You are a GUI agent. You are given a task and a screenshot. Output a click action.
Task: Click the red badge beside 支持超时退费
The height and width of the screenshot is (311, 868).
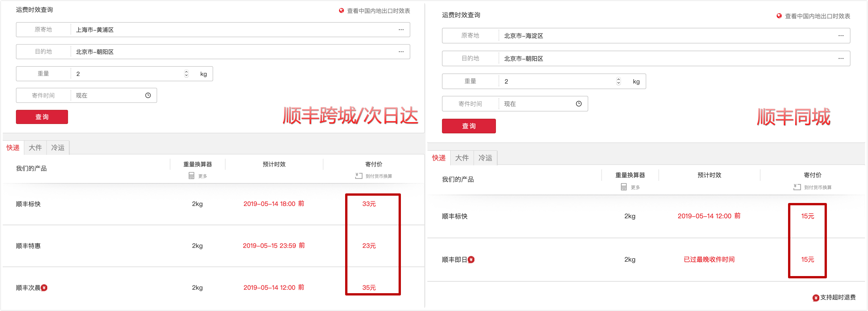[816, 298]
